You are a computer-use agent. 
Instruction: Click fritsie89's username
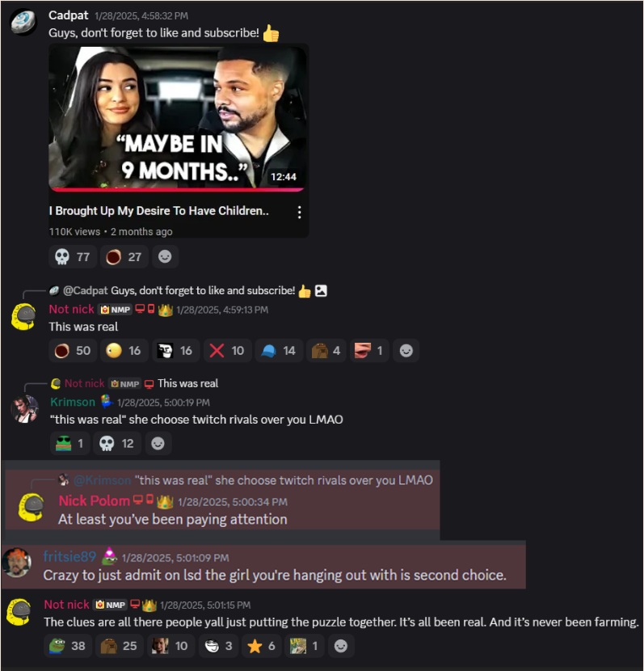coord(69,556)
